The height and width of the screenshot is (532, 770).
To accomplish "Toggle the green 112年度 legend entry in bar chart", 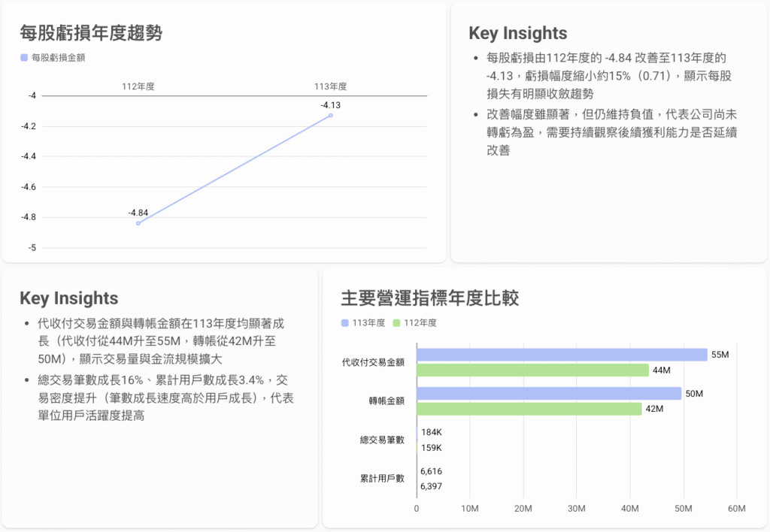I will tap(414, 322).
